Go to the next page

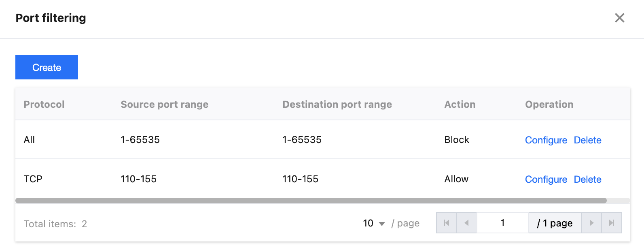591,223
